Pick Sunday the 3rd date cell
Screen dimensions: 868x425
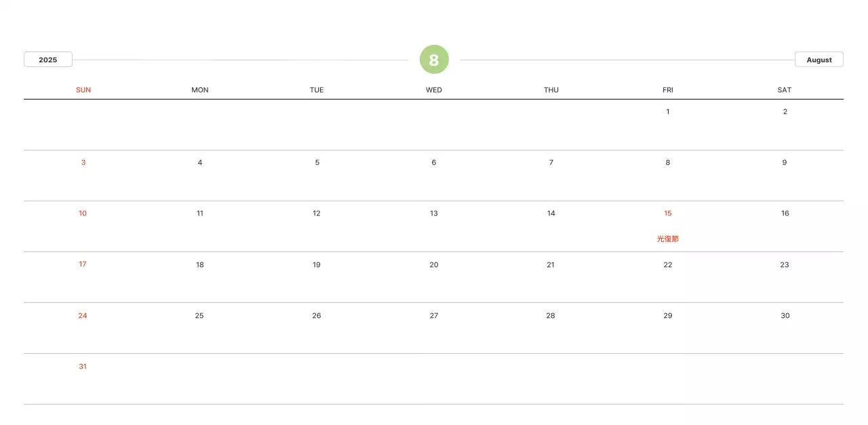click(x=83, y=163)
